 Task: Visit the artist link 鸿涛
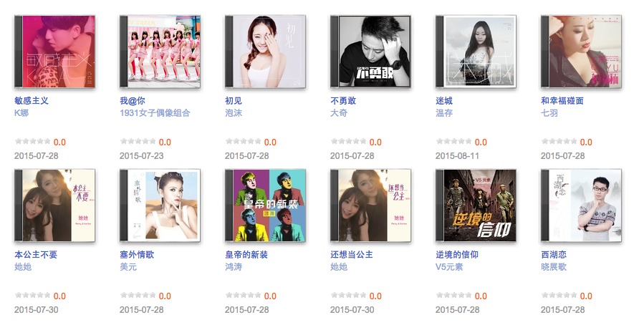(234, 267)
